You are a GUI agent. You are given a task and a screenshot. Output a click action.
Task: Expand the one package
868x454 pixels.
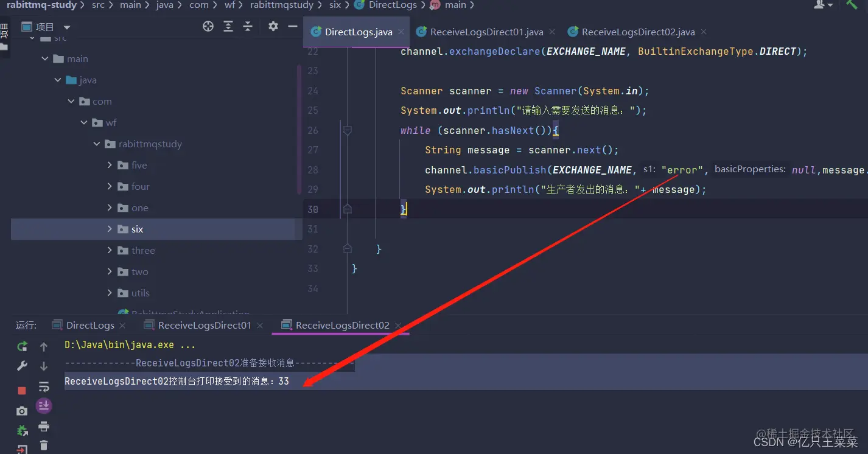[110, 208]
